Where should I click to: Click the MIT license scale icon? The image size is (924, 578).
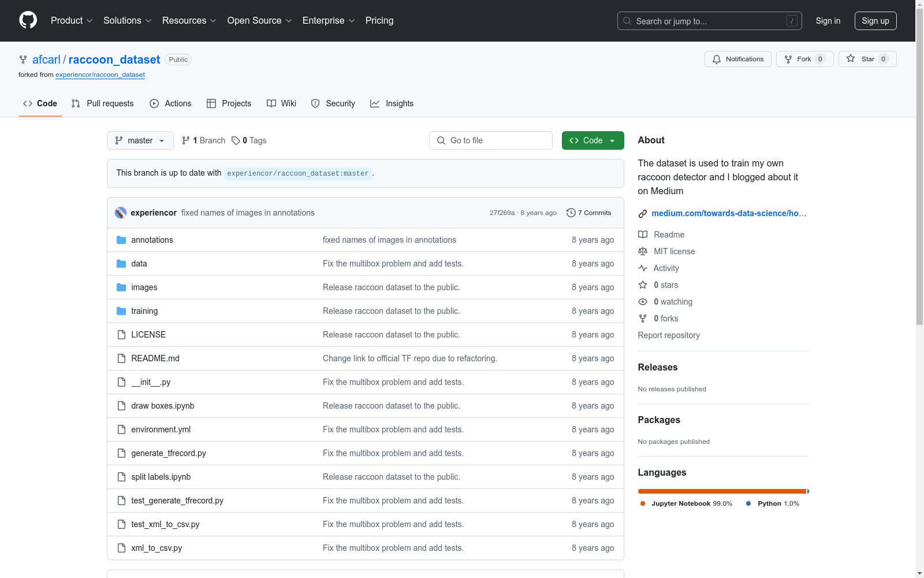[x=643, y=251]
